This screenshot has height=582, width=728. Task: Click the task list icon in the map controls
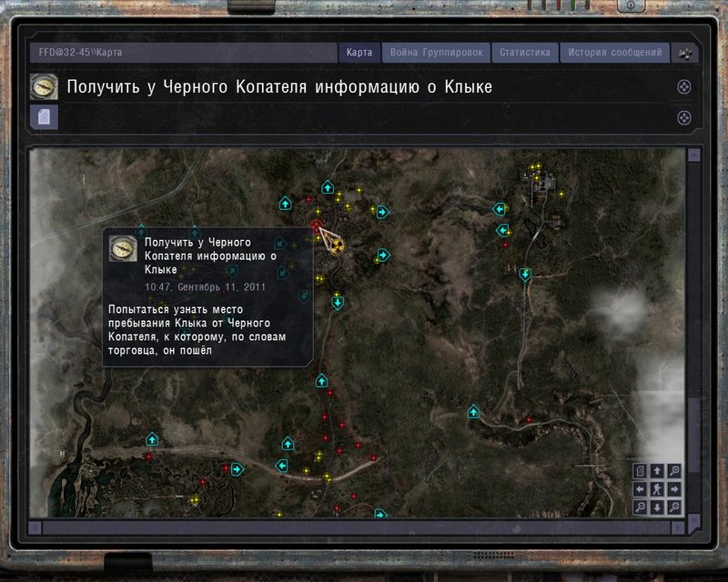pyautogui.click(x=640, y=471)
